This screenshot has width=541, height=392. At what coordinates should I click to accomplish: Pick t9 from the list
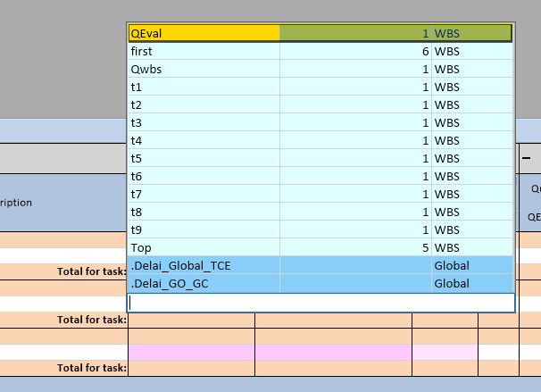204,229
